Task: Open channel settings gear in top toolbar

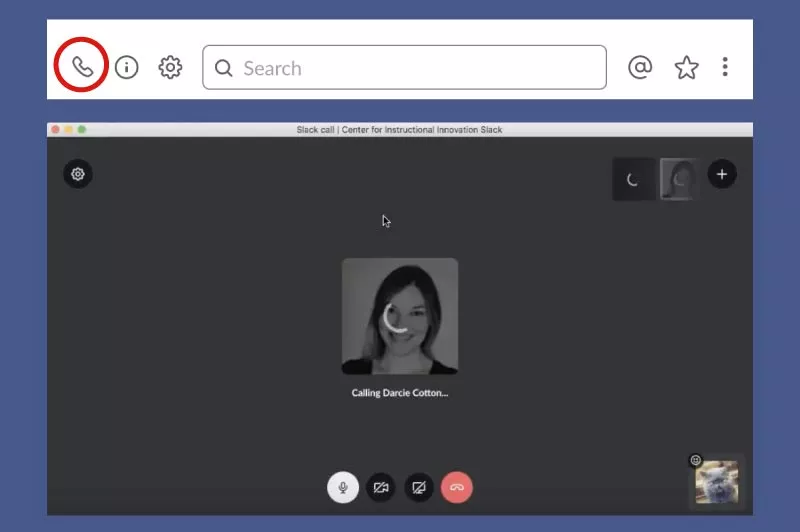Action: click(x=170, y=67)
